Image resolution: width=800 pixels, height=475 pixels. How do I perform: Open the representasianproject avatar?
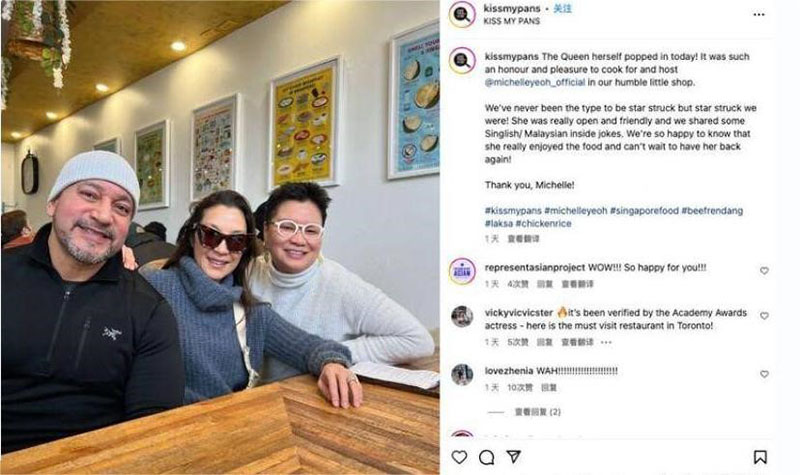click(x=462, y=271)
